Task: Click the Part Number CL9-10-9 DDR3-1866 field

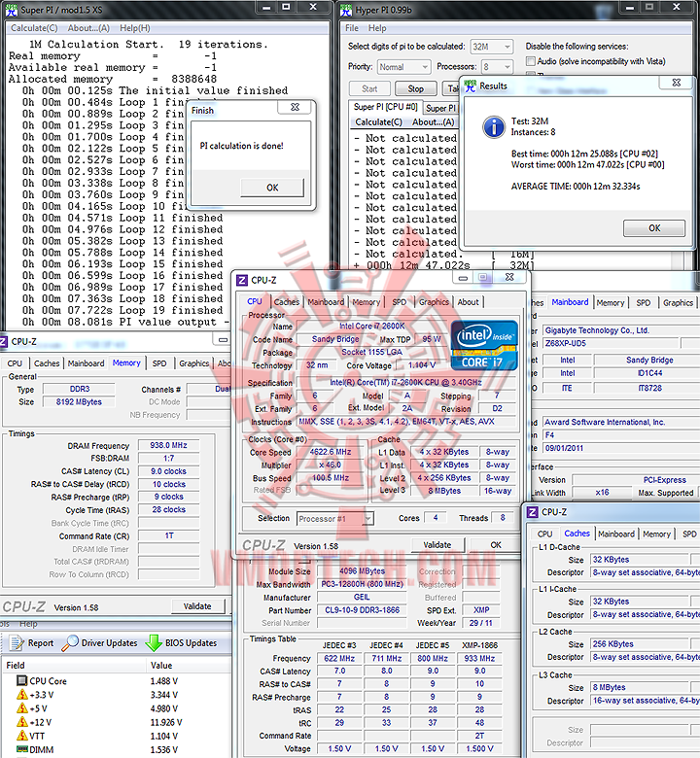Action: point(362,610)
